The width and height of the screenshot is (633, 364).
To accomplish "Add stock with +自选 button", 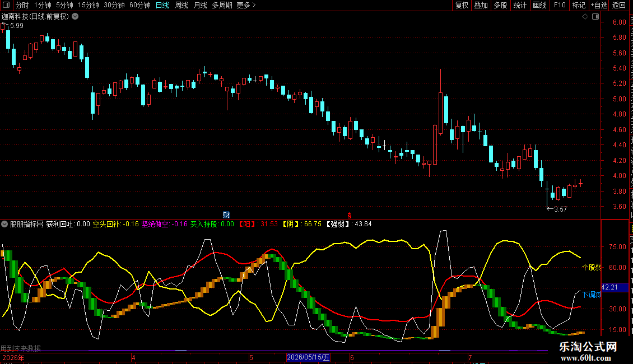I will [599, 5].
